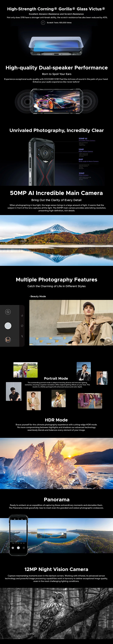Image resolution: width=113 pixels, height=644 pixels.
Task: Tap the down arrow navigation icon
Action: [22, 315]
